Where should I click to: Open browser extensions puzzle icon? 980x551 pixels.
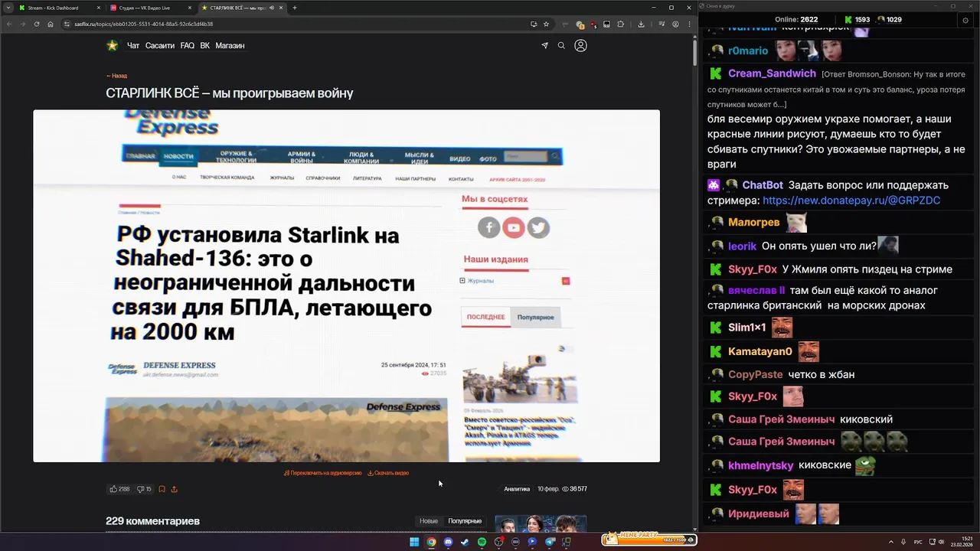pos(620,24)
